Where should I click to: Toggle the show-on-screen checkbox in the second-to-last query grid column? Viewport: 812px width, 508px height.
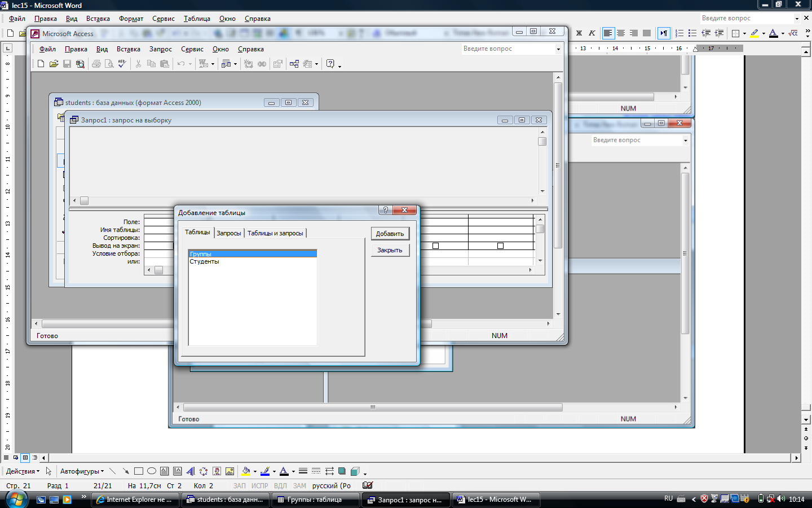coord(435,246)
